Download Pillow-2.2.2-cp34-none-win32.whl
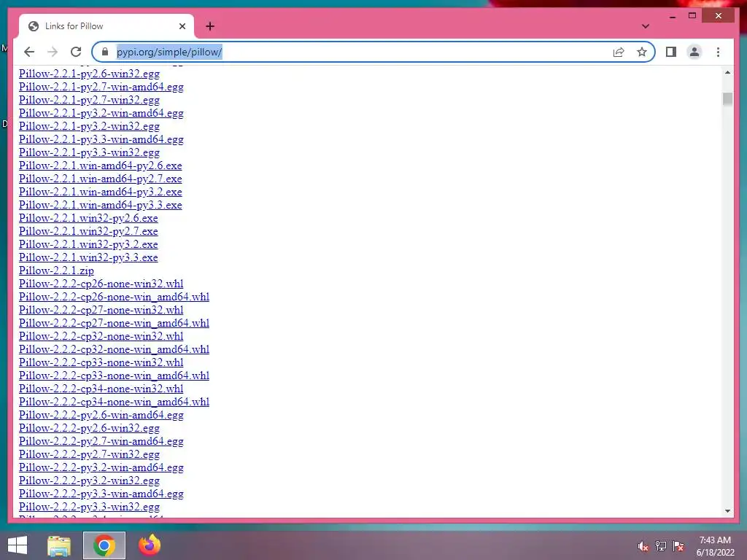 pyautogui.click(x=101, y=389)
